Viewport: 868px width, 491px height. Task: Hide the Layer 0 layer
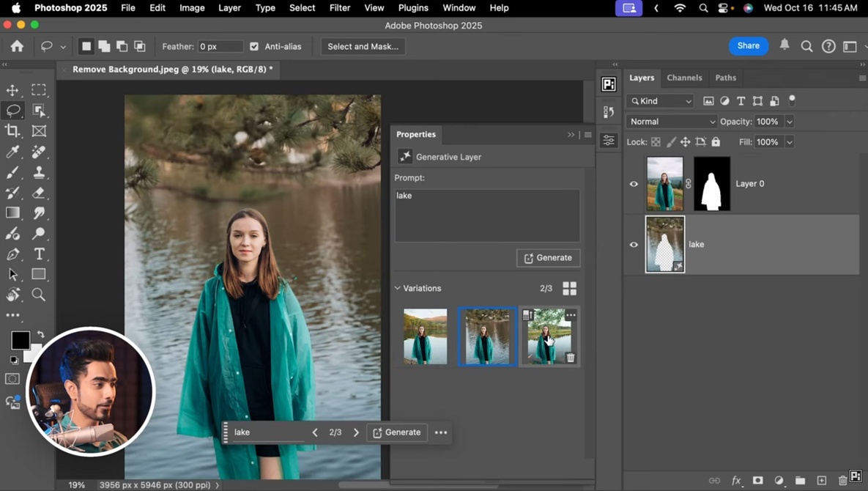point(634,184)
